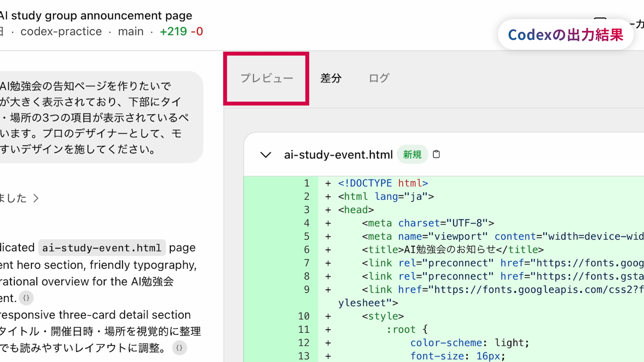The image size is (644, 362).
Task: Copy the ai-study-event.html file path
Action: [x=436, y=154]
